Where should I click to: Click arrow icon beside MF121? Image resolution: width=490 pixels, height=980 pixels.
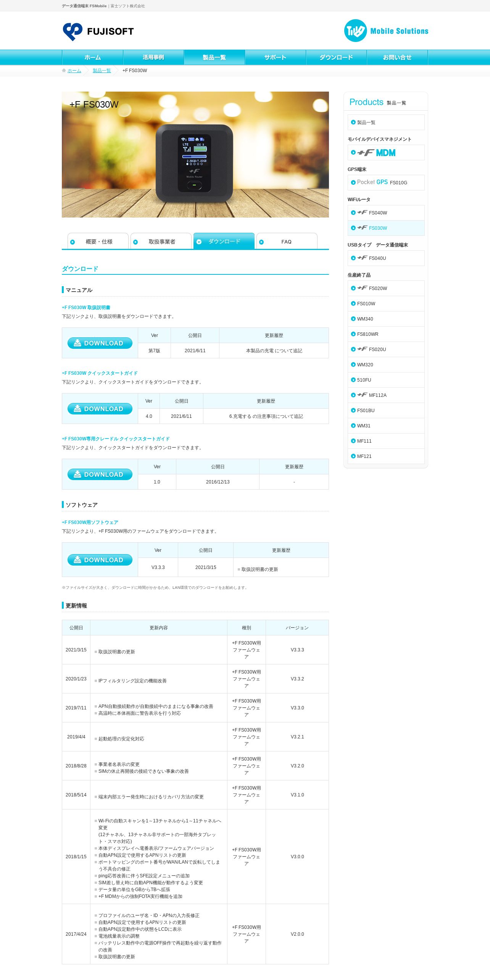pos(353,456)
